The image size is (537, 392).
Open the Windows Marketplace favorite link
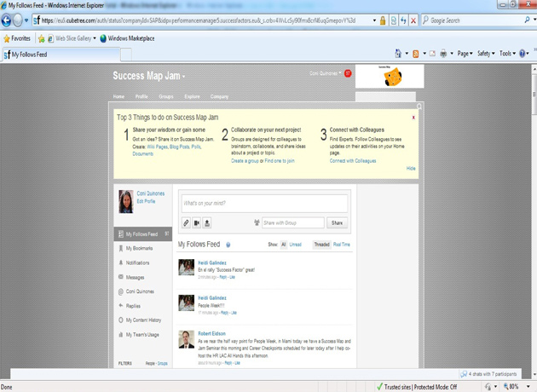pyautogui.click(x=127, y=38)
